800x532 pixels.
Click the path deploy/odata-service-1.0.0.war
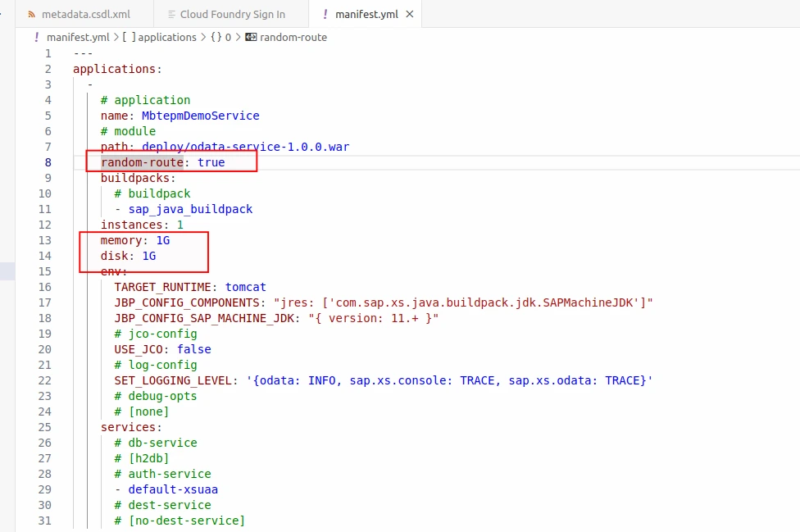245,147
